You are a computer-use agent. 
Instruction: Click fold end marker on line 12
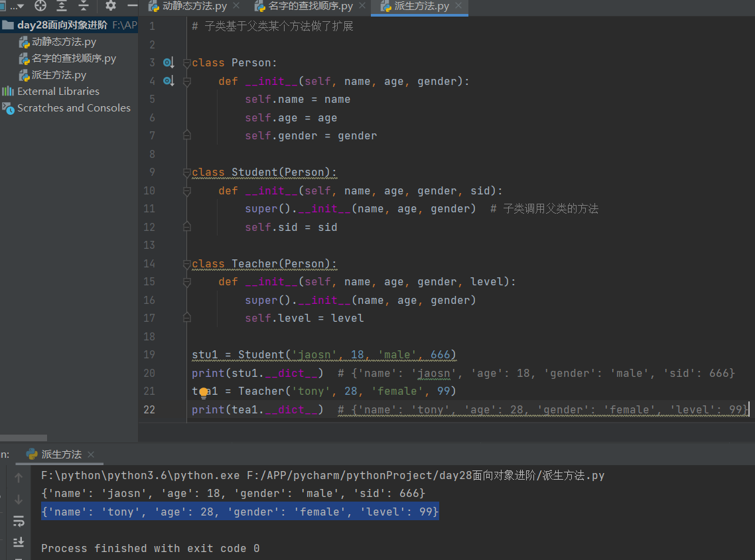click(187, 227)
